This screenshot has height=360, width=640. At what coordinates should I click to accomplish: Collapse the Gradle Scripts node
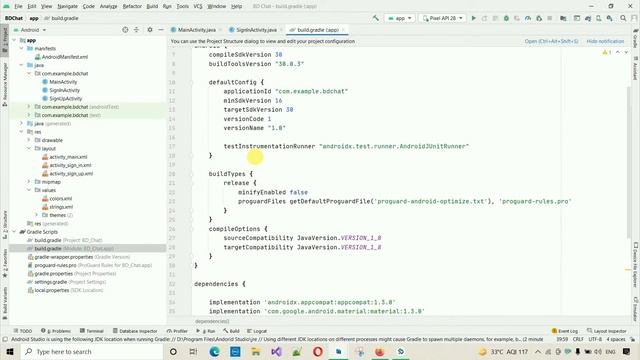(x=14, y=232)
